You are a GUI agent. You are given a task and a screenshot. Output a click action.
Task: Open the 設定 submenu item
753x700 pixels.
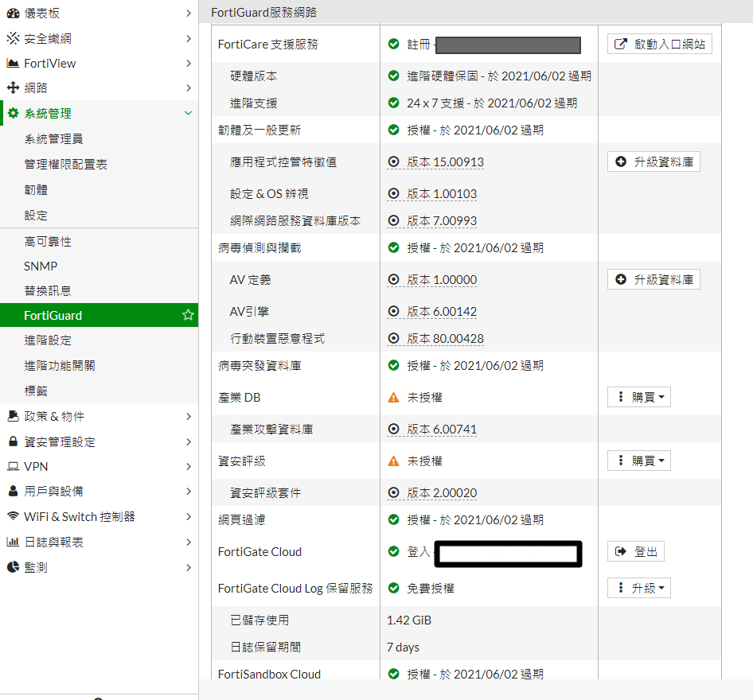point(36,216)
